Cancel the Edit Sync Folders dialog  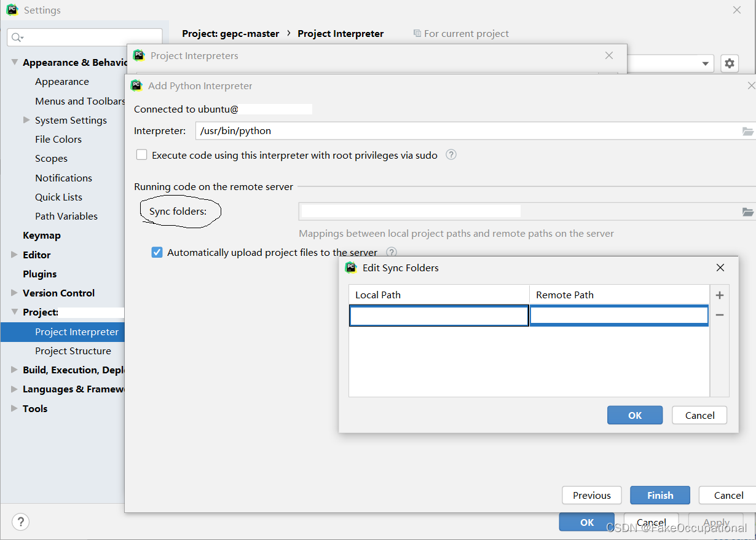pyautogui.click(x=699, y=415)
